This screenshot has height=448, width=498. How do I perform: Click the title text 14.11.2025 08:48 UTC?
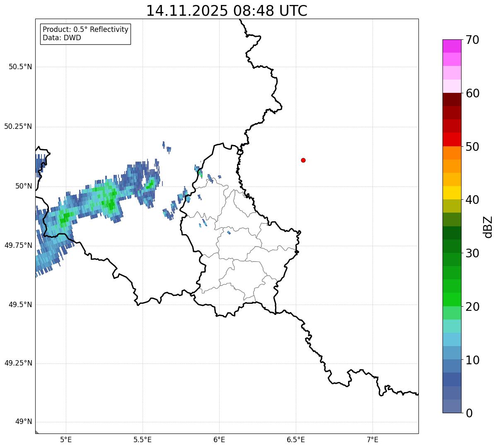227,11
